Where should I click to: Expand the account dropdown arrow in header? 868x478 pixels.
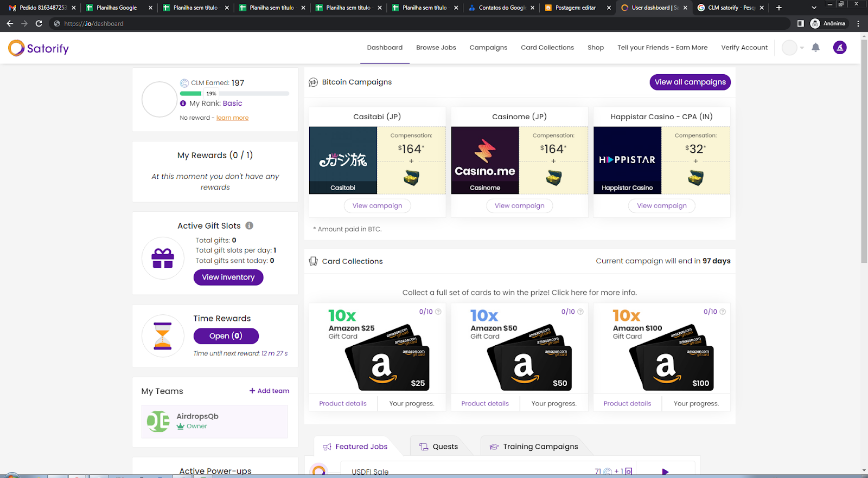tap(802, 48)
